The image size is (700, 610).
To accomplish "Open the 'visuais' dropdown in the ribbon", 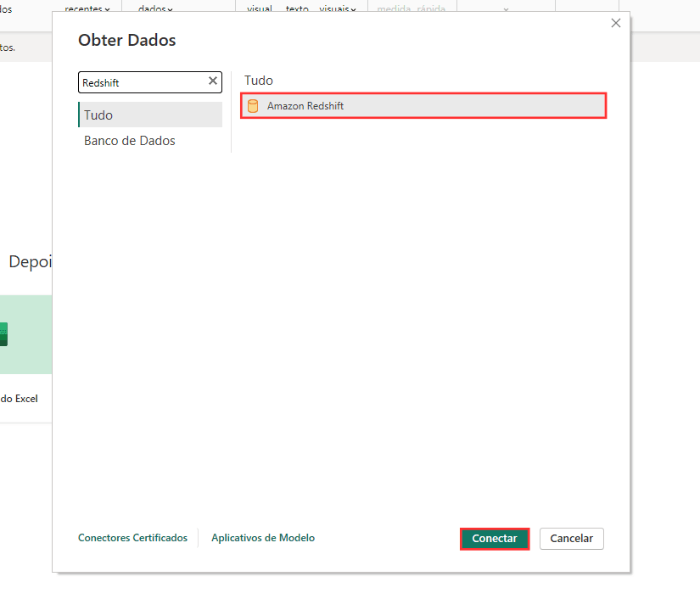I will point(338,8).
